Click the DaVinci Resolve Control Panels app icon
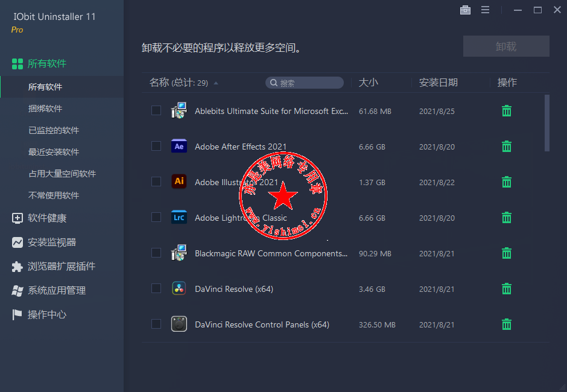Viewport: 567px width, 392px height. (x=179, y=324)
